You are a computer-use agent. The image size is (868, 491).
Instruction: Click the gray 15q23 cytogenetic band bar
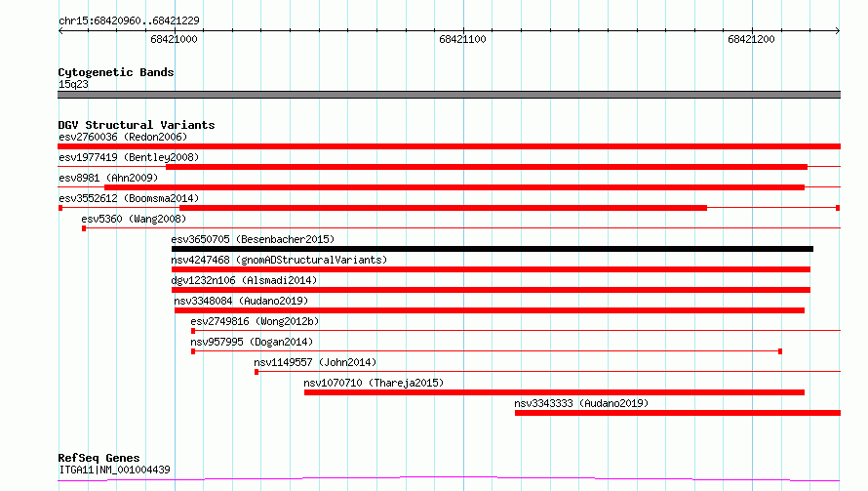tap(449, 95)
